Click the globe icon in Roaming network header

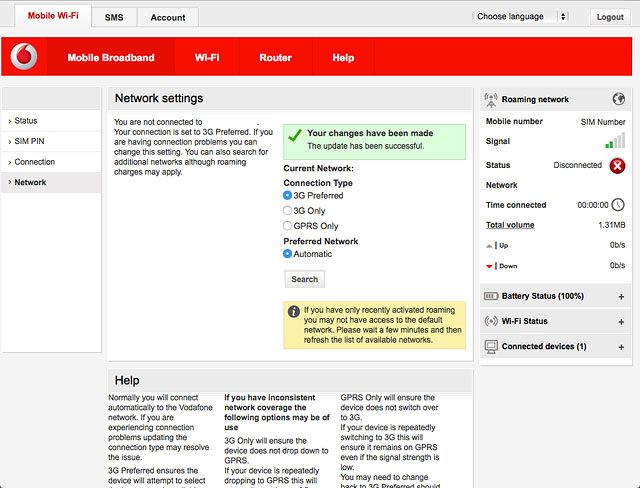[619, 99]
